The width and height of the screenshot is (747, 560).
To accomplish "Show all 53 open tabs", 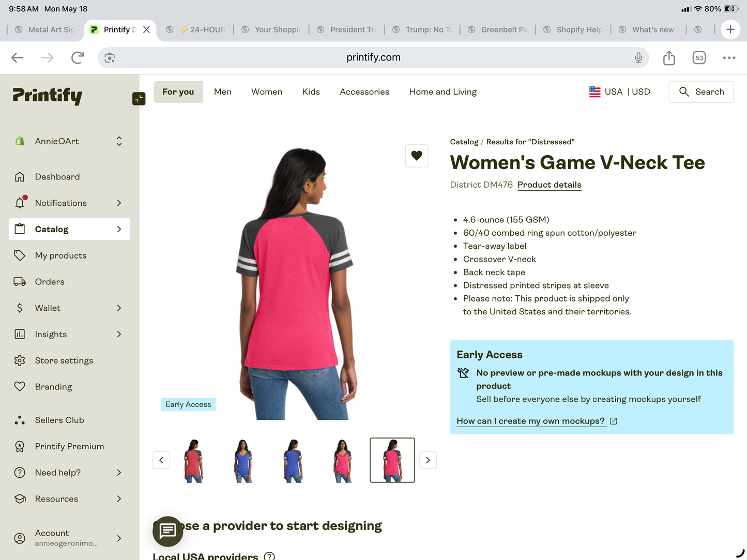I will 699,58.
